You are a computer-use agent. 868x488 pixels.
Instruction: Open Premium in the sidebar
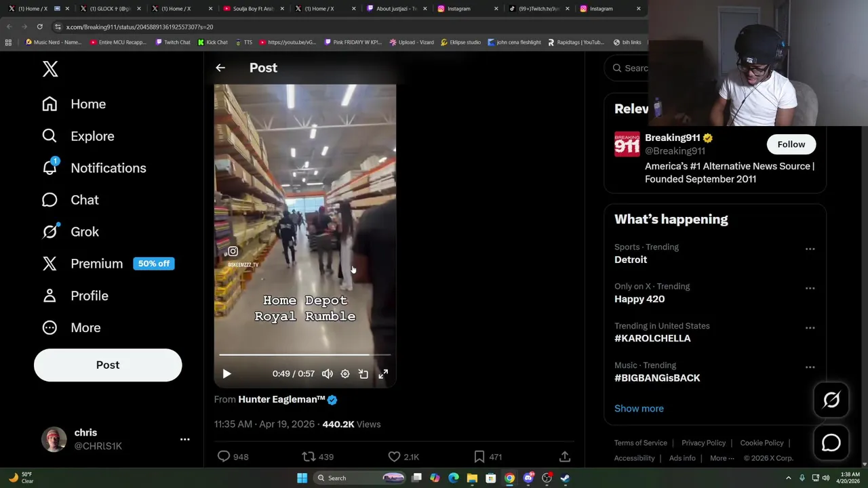coord(108,264)
